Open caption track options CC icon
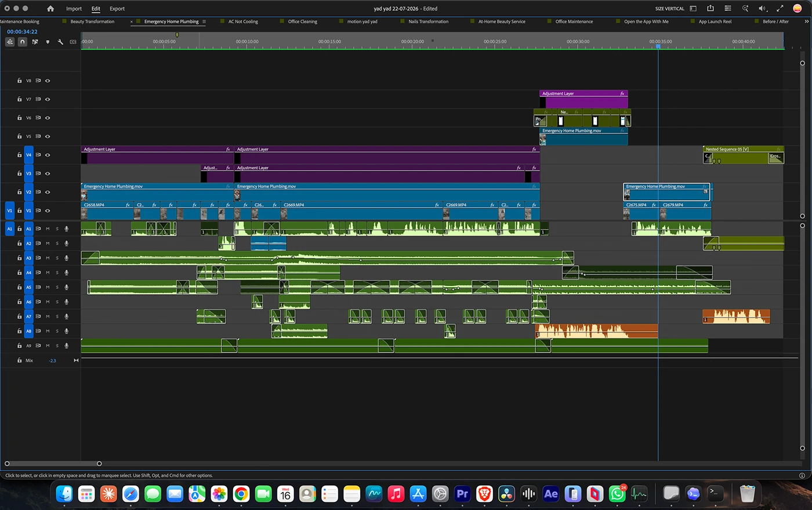812x510 pixels. click(x=73, y=42)
